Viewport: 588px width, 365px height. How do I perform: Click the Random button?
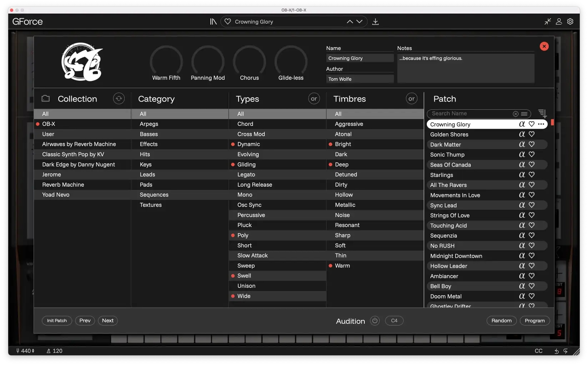(502, 321)
